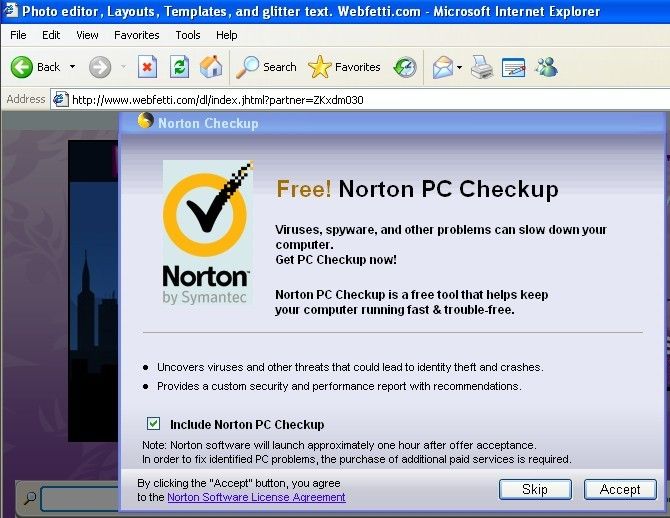This screenshot has height=518, width=670.
Task: Go to the Home page icon
Action: click(211, 67)
